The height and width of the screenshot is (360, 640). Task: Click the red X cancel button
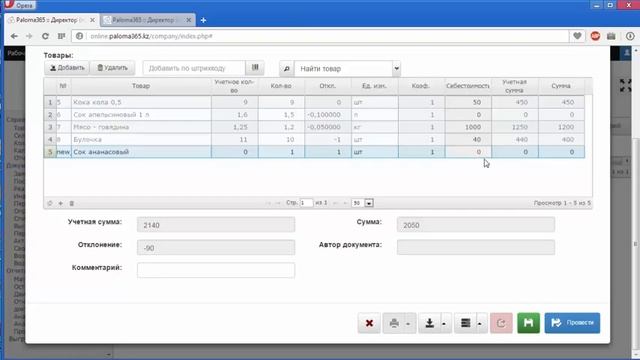click(369, 323)
